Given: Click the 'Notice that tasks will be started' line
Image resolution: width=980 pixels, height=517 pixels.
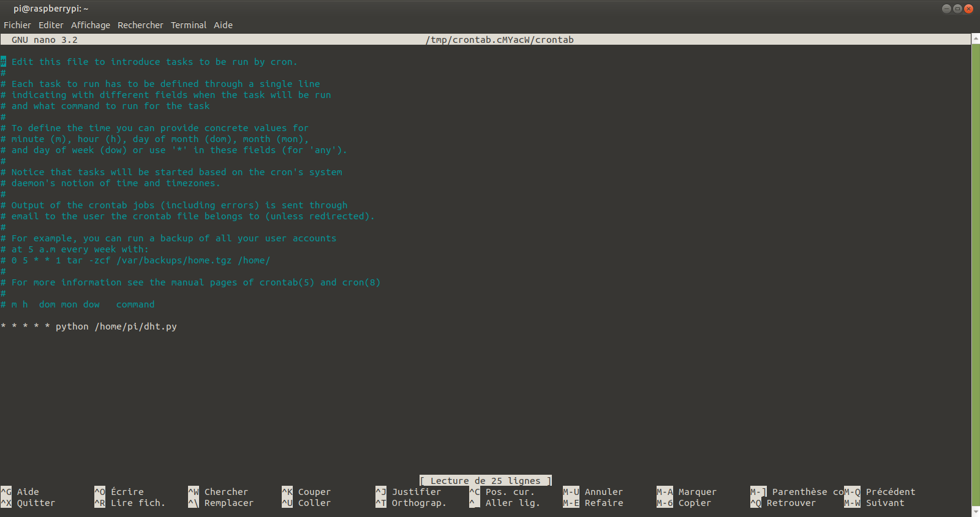Looking at the screenshot, I should pyautogui.click(x=171, y=172).
